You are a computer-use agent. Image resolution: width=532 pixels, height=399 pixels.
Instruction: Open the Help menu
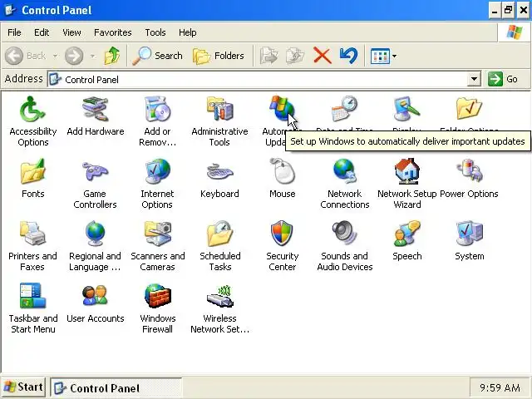point(188,32)
